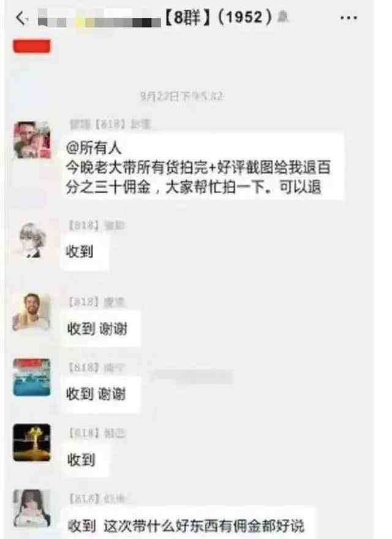392x539 pixels.
Task: Tap the long-haired girl avatar at bottom
Action: tap(32, 508)
